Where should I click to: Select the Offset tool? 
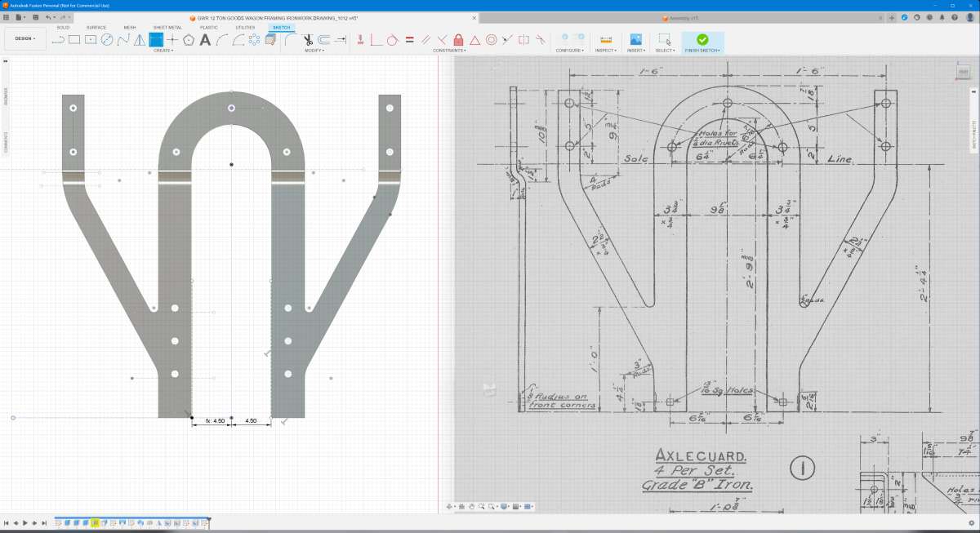[x=324, y=38]
